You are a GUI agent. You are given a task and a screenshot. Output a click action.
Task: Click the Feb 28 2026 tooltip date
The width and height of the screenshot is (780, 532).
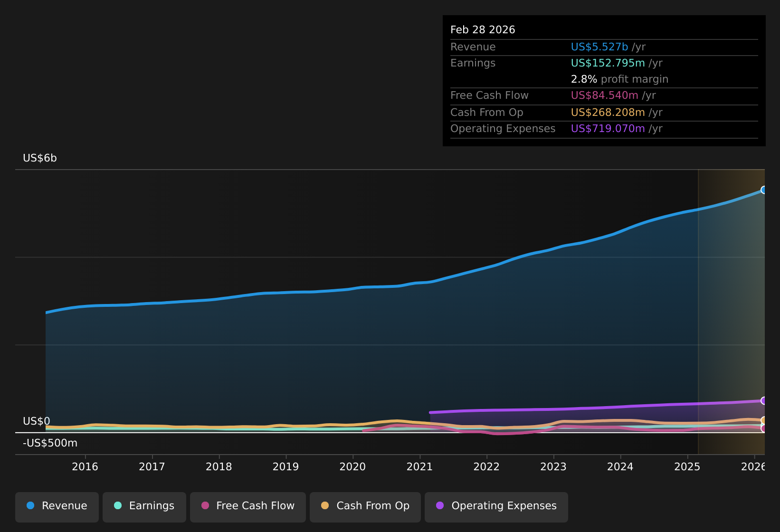click(483, 30)
